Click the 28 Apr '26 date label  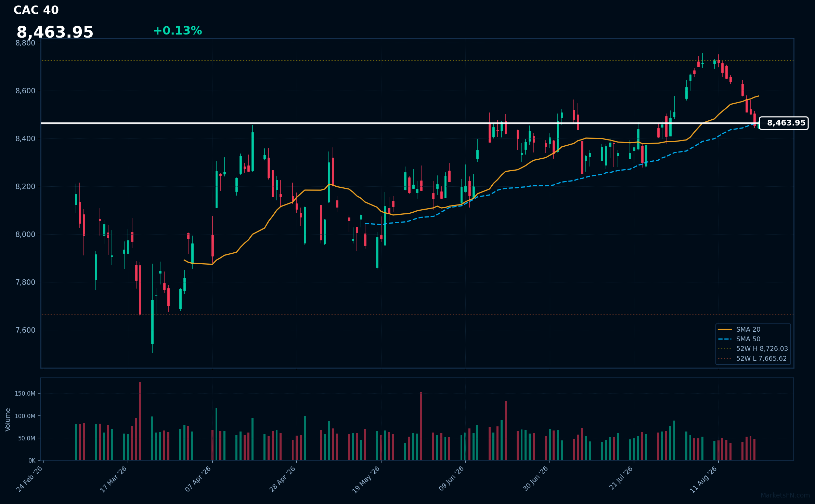(283, 479)
